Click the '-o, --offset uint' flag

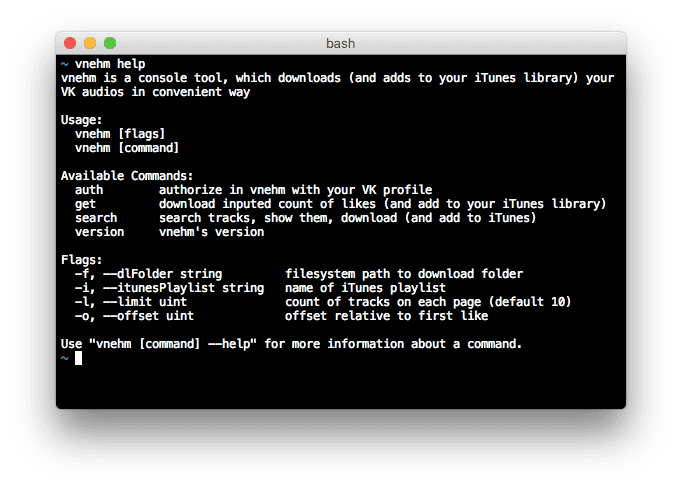134,316
